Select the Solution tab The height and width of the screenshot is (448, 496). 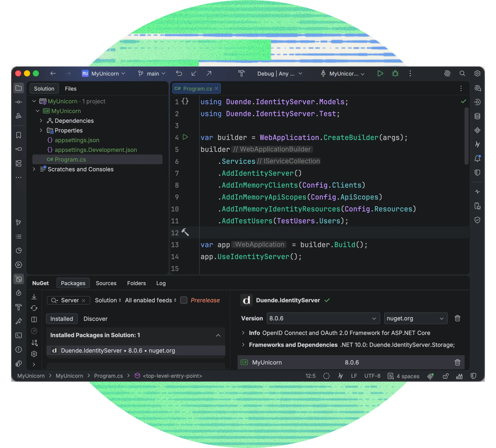[44, 88]
